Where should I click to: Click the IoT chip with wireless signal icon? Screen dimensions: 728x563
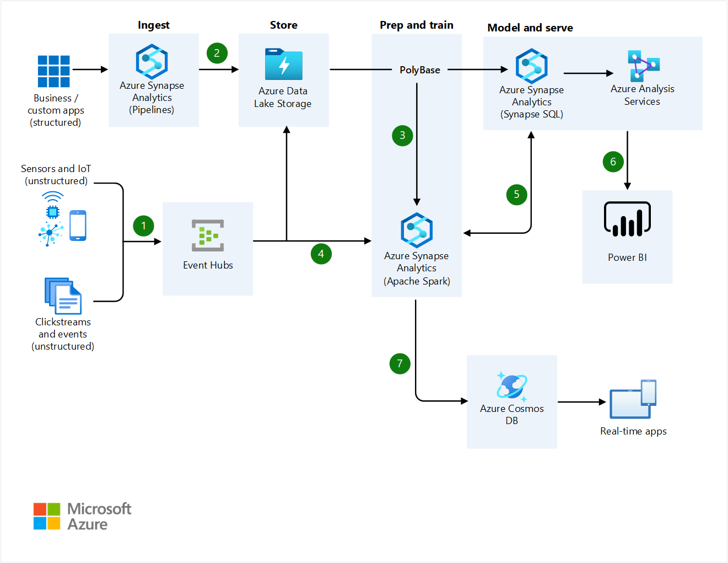coord(52,205)
